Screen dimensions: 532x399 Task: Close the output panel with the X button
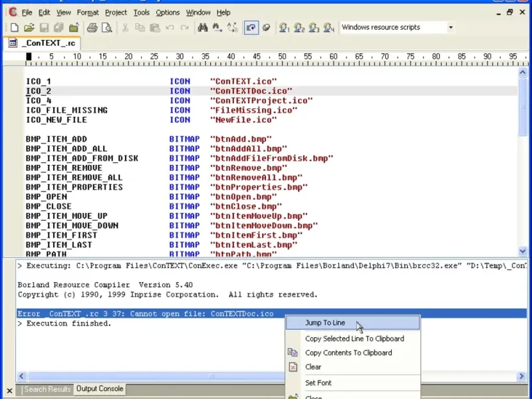point(9,390)
